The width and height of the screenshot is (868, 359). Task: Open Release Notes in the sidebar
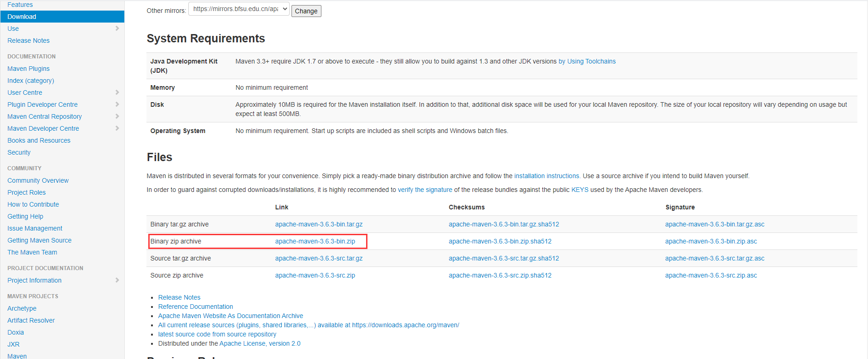tap(29, 41)
